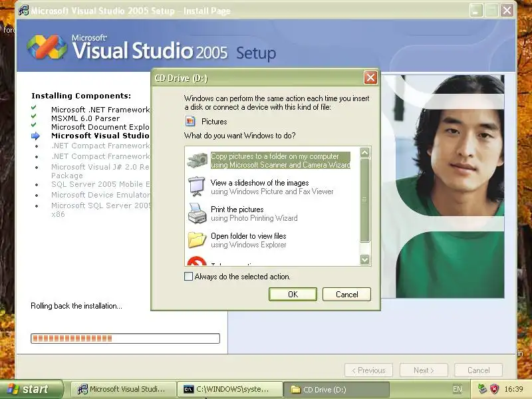Open the Windows Start menu
The image size is (532, 399).
[31, 389]
